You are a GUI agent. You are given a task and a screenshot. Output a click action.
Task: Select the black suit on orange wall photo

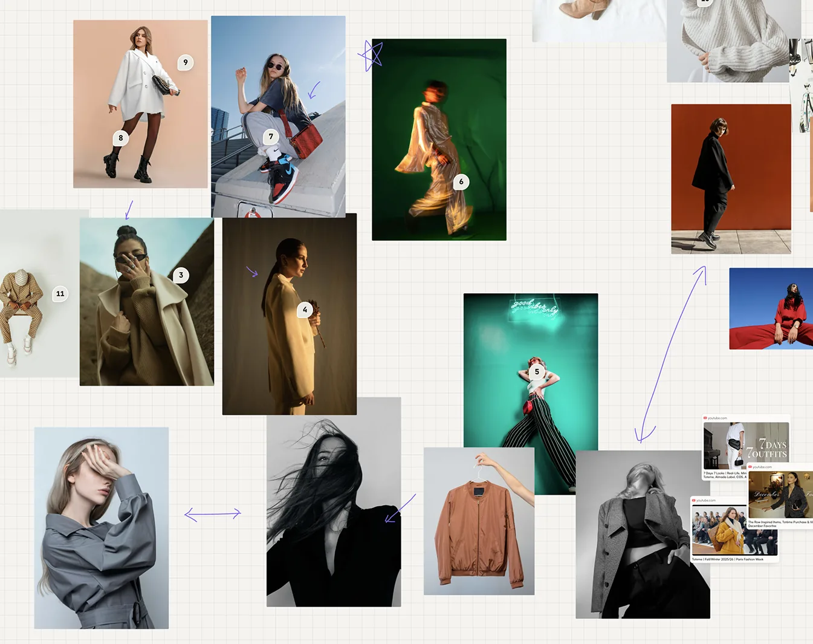[x=731, y=179]
